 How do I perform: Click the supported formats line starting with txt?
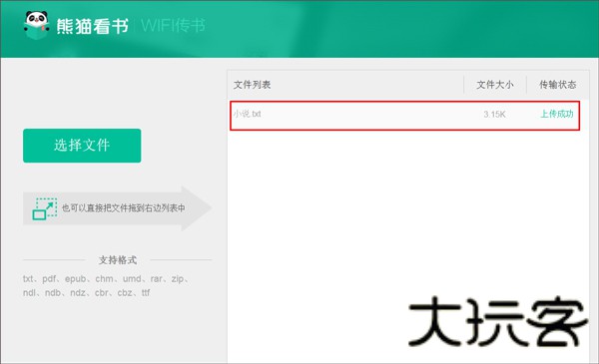click(x=106, y=279)
